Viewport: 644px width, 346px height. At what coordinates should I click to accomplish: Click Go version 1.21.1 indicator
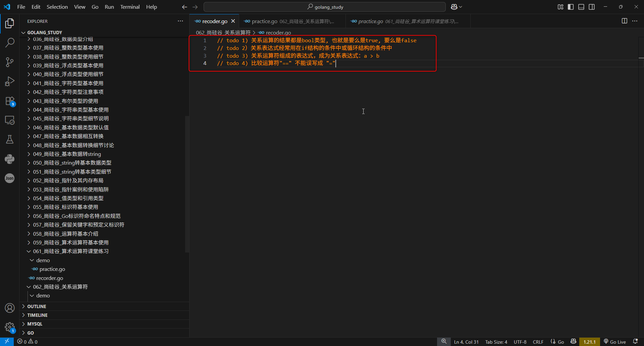589,342
